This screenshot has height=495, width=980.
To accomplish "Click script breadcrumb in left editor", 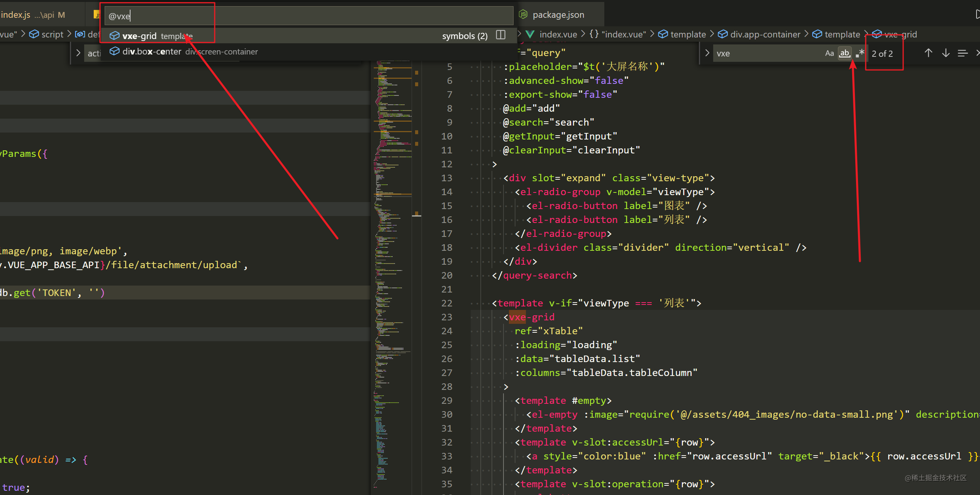I will (x=52, y=34).
